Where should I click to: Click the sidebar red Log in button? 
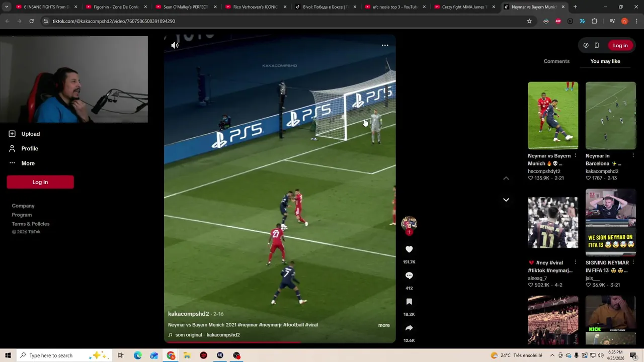(40, 182)
